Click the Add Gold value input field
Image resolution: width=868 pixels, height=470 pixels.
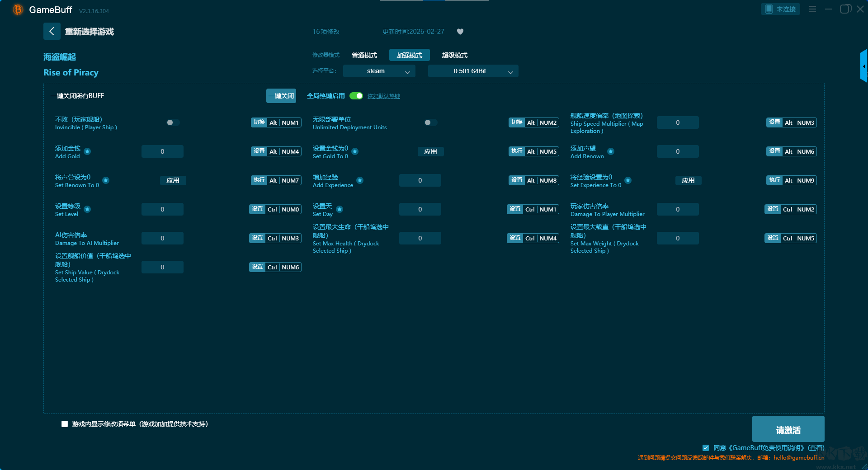point(162,151)
